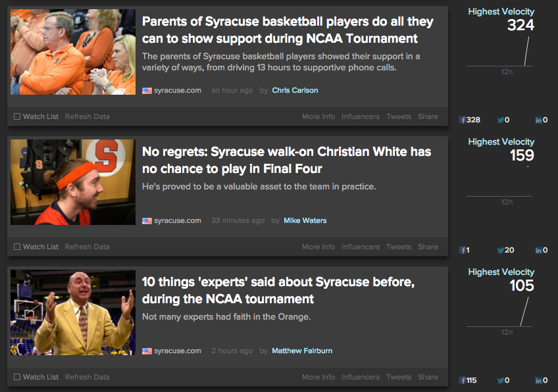
Task: Enable Watch List for the parents support article
Action: click(x=16, y=116)
